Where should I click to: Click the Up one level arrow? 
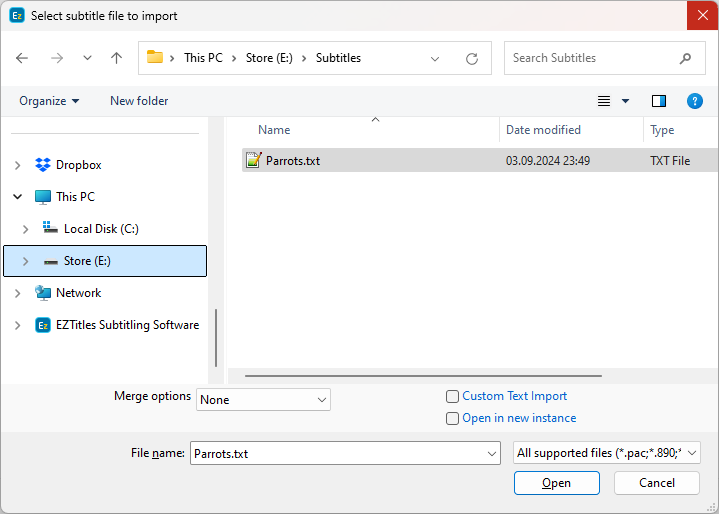[116, 58]
